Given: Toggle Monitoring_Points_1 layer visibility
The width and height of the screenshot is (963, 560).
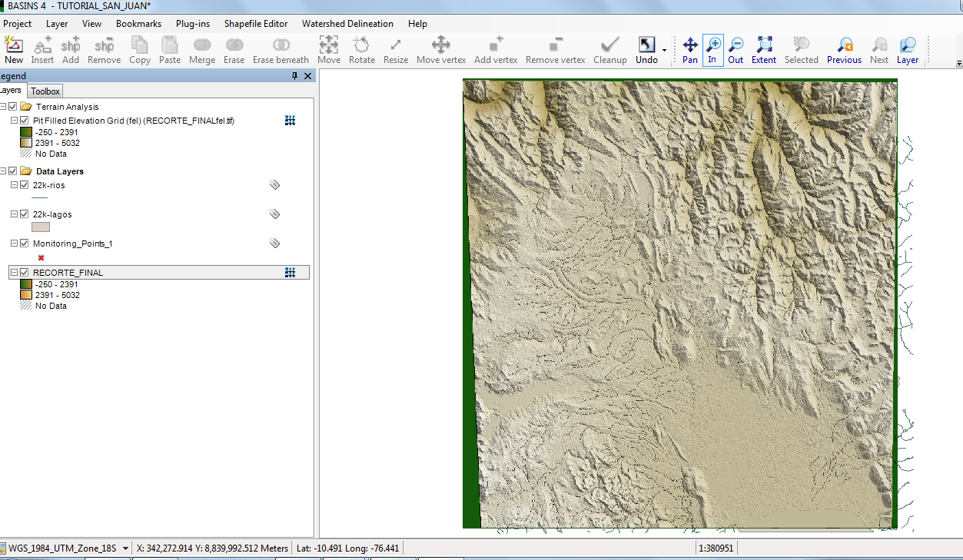Looking at the screenshot, I should [x=25, y=244].
